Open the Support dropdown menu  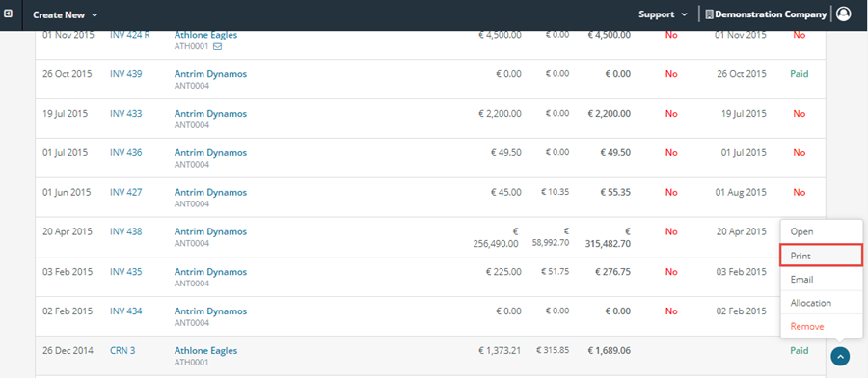click(x=664, y=14)
